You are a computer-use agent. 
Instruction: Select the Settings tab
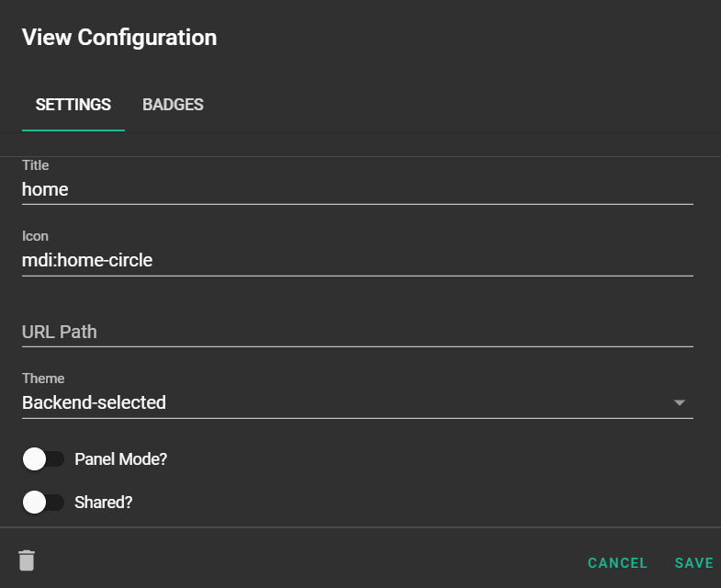click(73, 105)
